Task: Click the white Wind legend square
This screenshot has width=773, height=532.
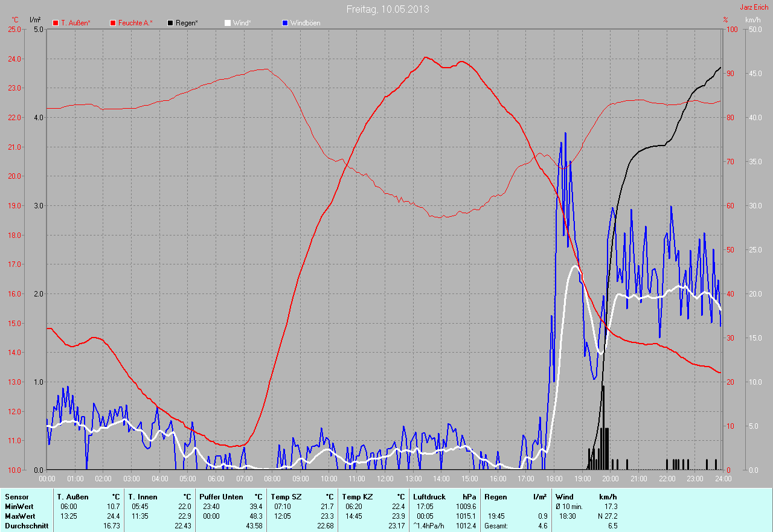Action: [228, 23]
